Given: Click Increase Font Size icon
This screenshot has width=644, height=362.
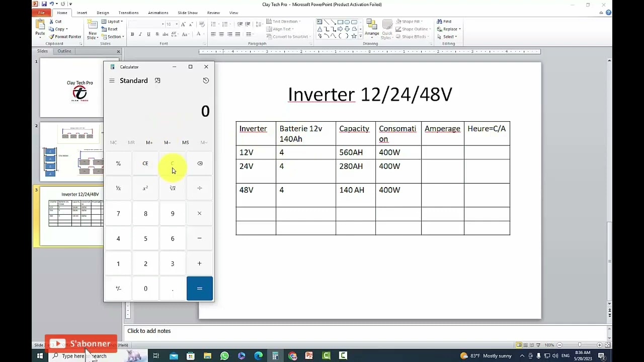Looking at the screenshot, I should (183, 24).
